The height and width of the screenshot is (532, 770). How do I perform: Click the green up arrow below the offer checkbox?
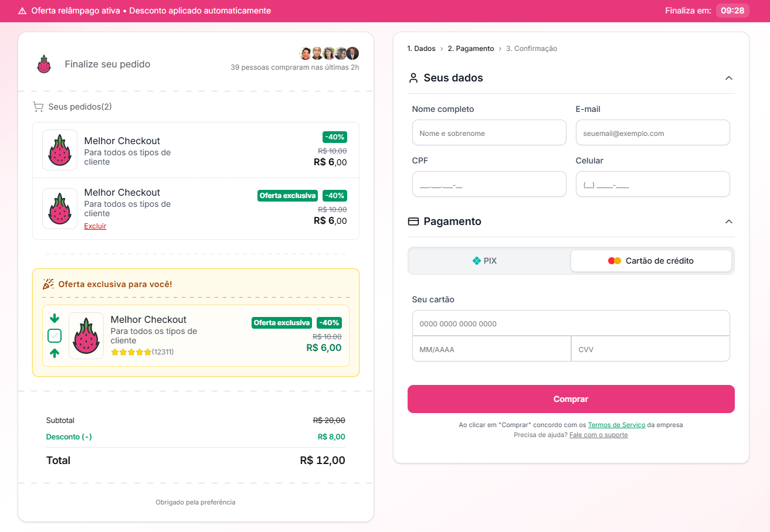55,353
